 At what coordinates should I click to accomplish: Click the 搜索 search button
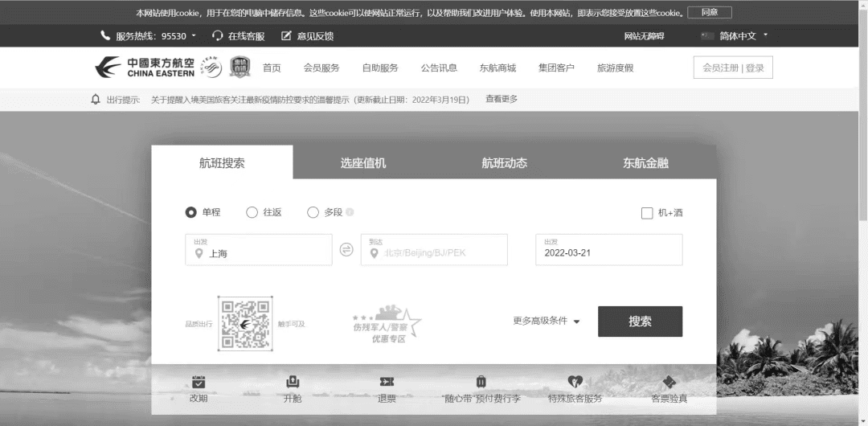640,322
